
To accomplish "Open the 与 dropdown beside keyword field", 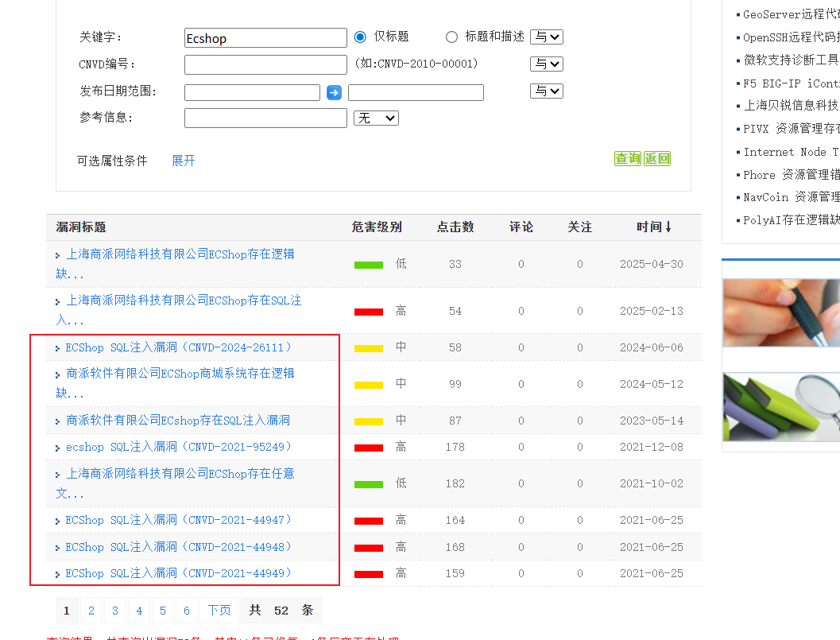I will point(546,37).
